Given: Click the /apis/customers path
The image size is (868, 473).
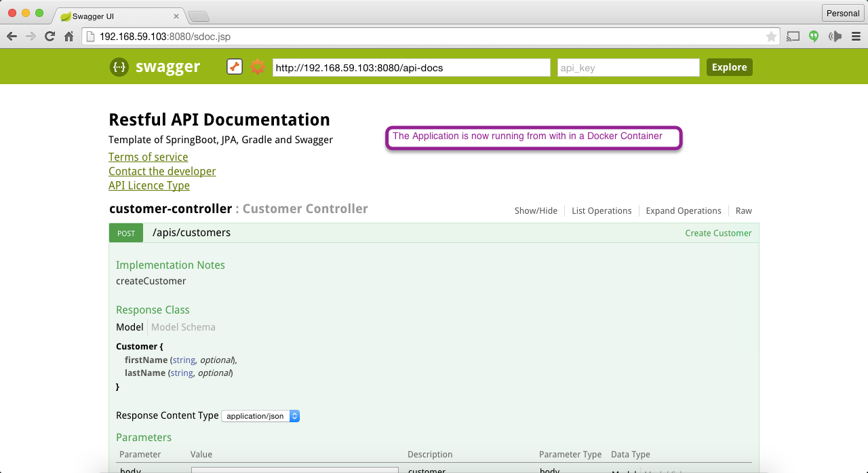Looking at the screenshot, I should point(191,233).
